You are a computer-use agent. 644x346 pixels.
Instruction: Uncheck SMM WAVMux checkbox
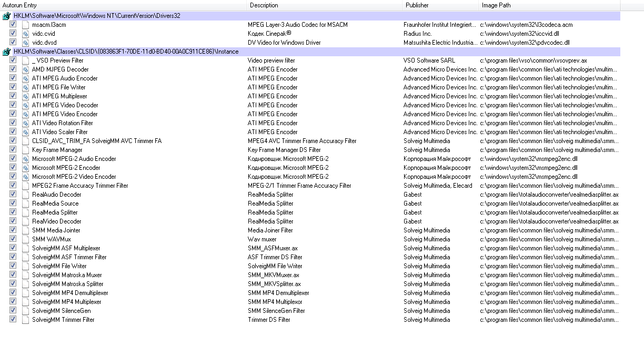(13, 239)
